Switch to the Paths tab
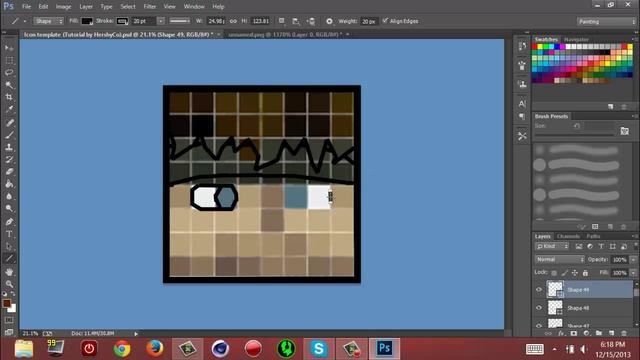 pos(593,236)
